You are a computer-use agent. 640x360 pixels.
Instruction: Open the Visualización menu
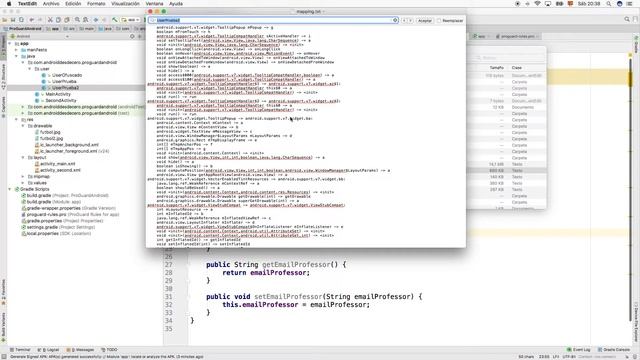(125, 4)
